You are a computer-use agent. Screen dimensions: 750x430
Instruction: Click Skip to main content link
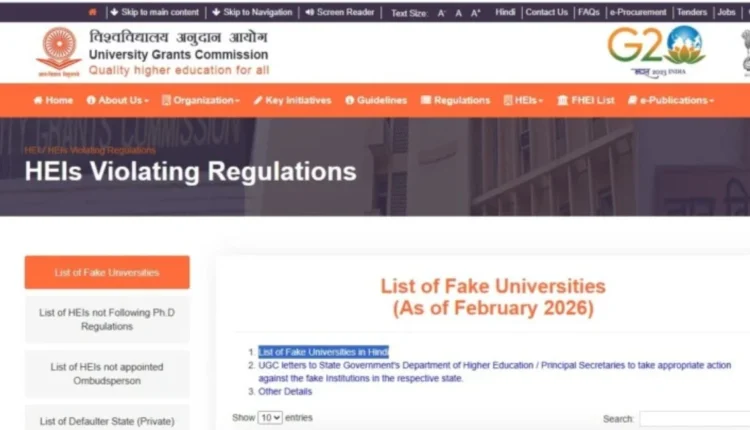[x=154, y=12]
